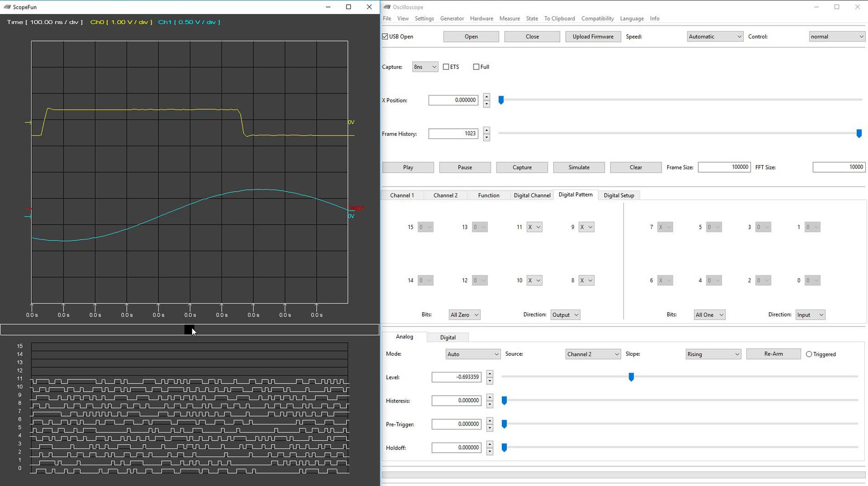Click the Re-Arm trigger button
868x486 pixels.
774,354
